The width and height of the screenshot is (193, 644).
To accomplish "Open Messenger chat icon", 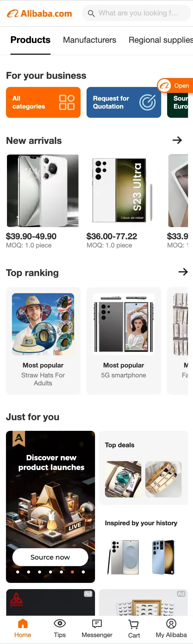I will tap(97, 624).
